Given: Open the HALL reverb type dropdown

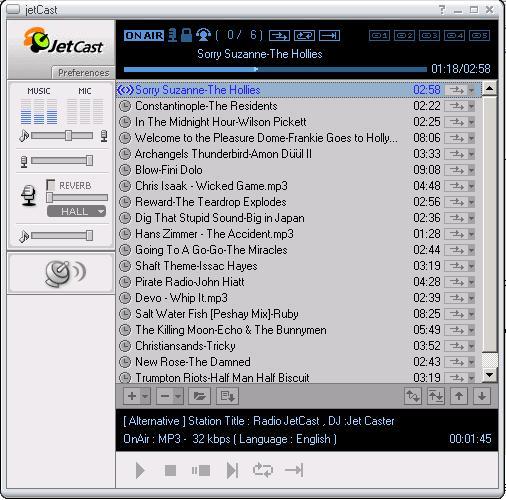Looking at the screenshot, I should [76, 211].
